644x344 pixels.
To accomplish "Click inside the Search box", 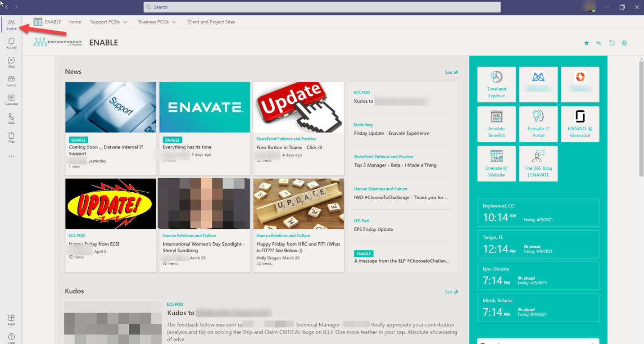I will (322, 7).
